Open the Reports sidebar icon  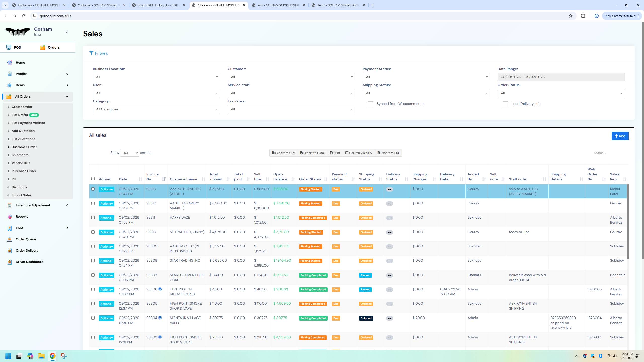tap(10, 217)
